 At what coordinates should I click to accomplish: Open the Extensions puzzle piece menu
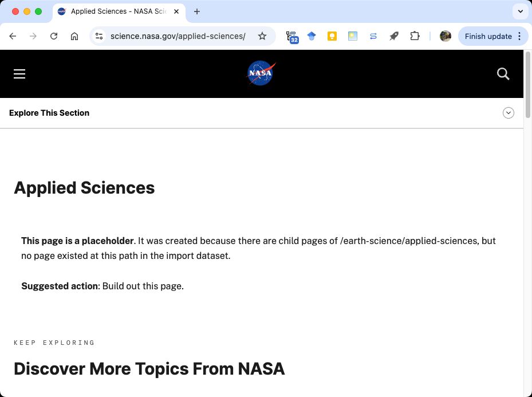(x=415, y=36)
